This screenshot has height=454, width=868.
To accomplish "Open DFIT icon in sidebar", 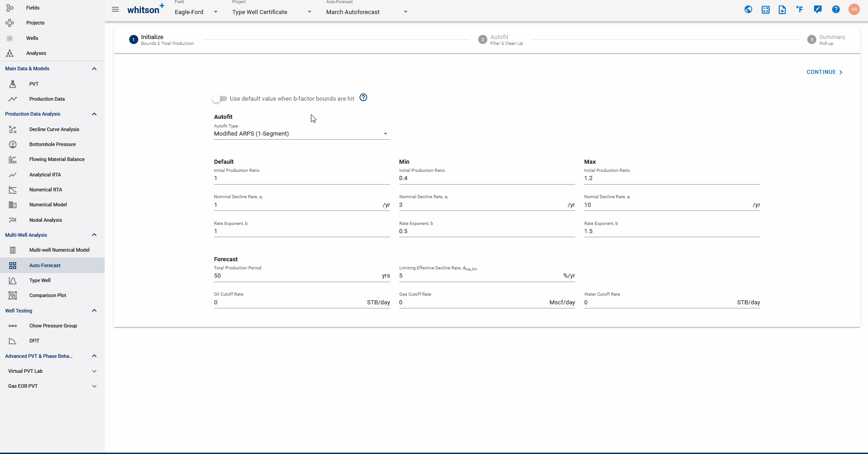I will (13, 341).
